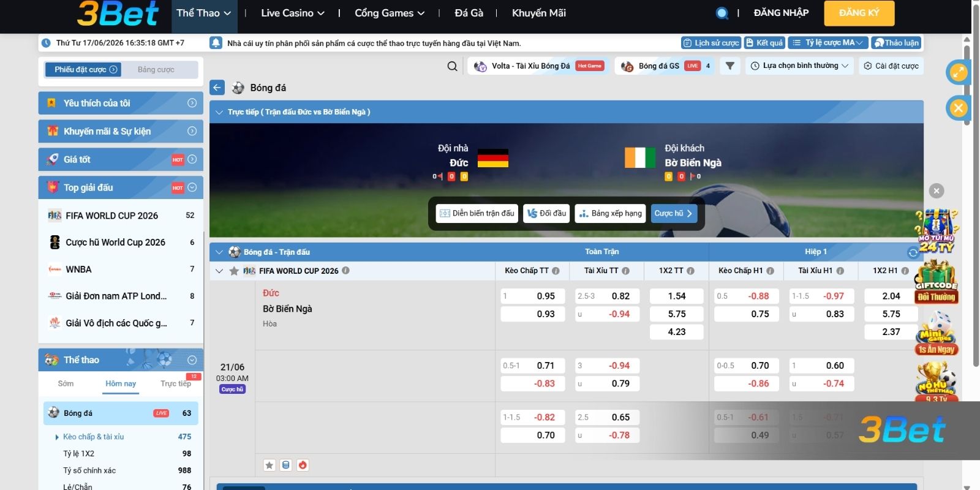Close the floating promo icons panel
This screenshot has width=980, height=490.
coord(937,191)
